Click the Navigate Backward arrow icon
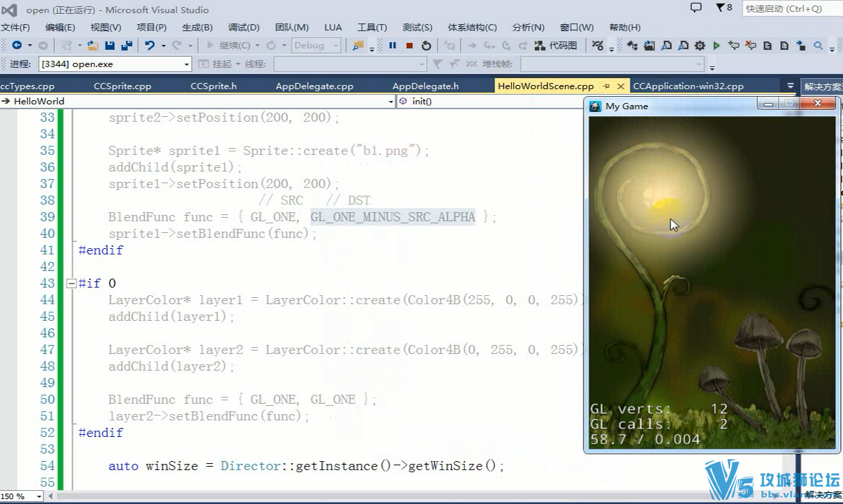The width and height of the screenshot is (843, 504). tap(17, 46)
